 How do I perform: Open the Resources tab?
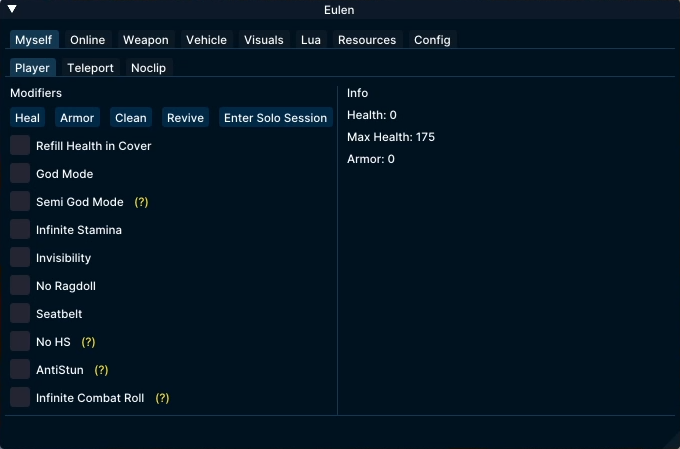pyautogui.click(x=367, y=40)
